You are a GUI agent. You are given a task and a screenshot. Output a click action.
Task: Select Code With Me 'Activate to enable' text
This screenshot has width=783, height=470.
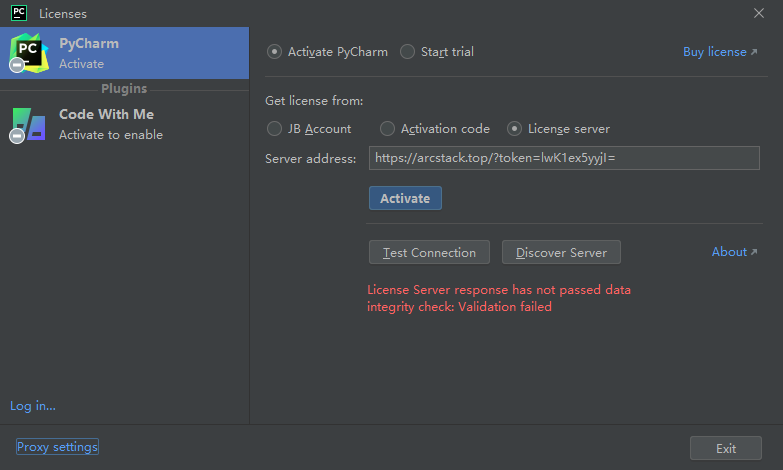coord(111,135)
